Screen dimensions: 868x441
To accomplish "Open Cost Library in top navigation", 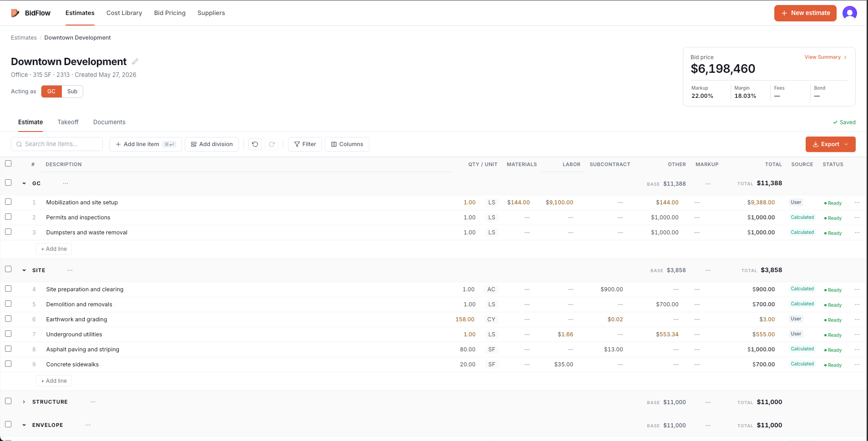I will pyautogui.click(x=124, y=13).
